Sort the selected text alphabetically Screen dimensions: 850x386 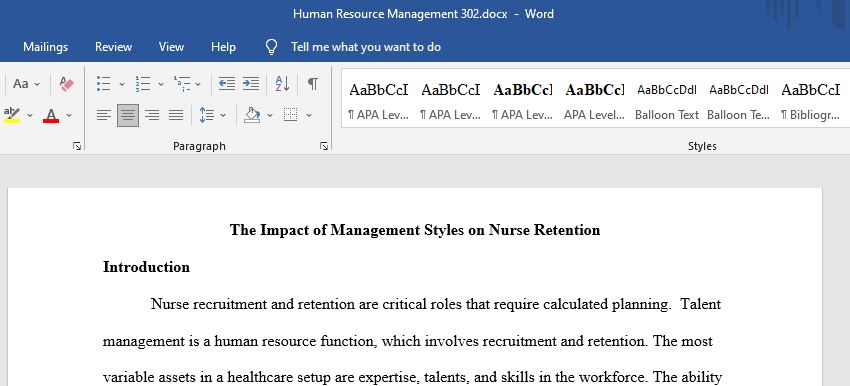[x=282, y=83]
